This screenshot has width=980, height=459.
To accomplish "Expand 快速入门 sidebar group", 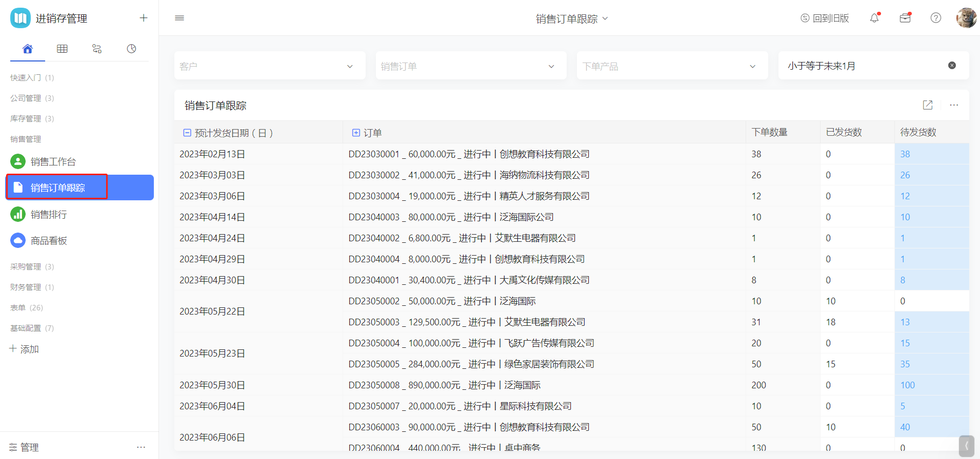I will point(32,77).
